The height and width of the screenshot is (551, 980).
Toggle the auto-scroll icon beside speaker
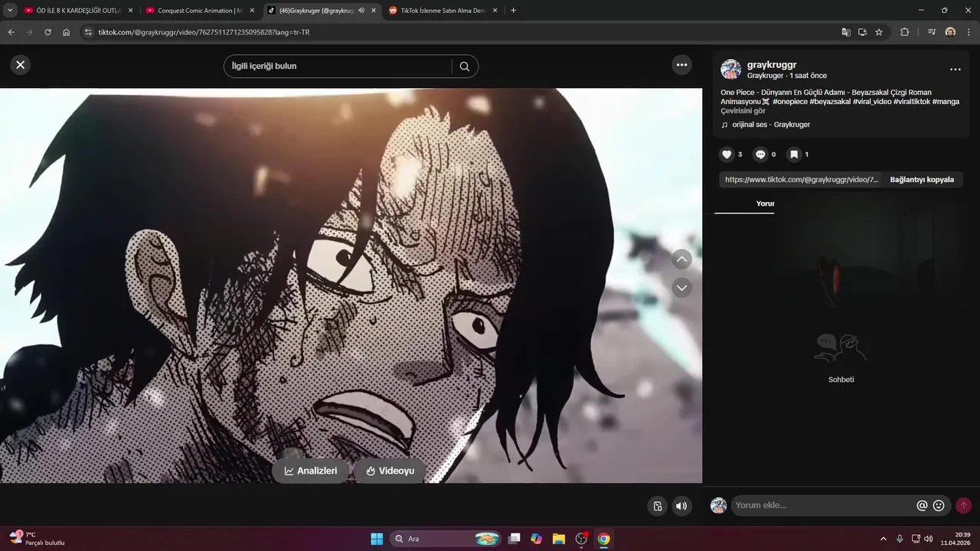pos(658,506)
